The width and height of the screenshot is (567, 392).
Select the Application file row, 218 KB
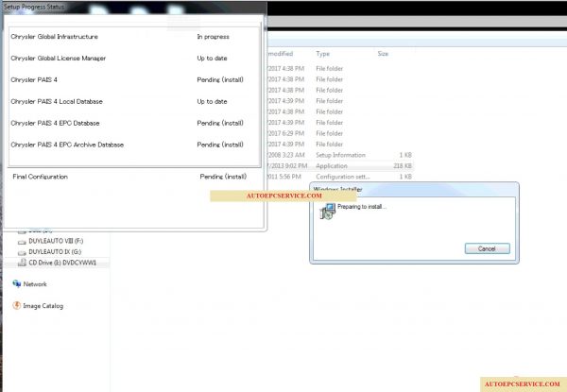(x=340, y=166)
